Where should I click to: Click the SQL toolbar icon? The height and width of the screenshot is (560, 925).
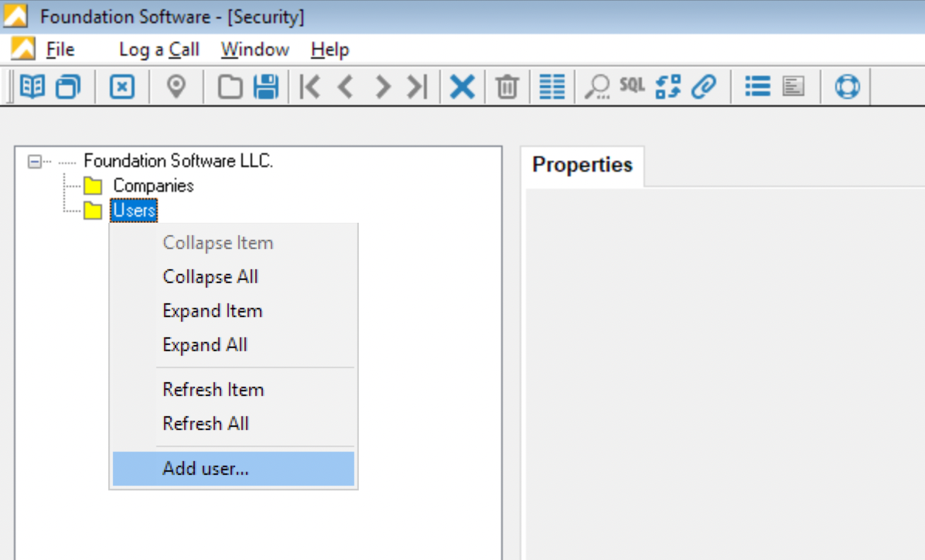[632, 86]
